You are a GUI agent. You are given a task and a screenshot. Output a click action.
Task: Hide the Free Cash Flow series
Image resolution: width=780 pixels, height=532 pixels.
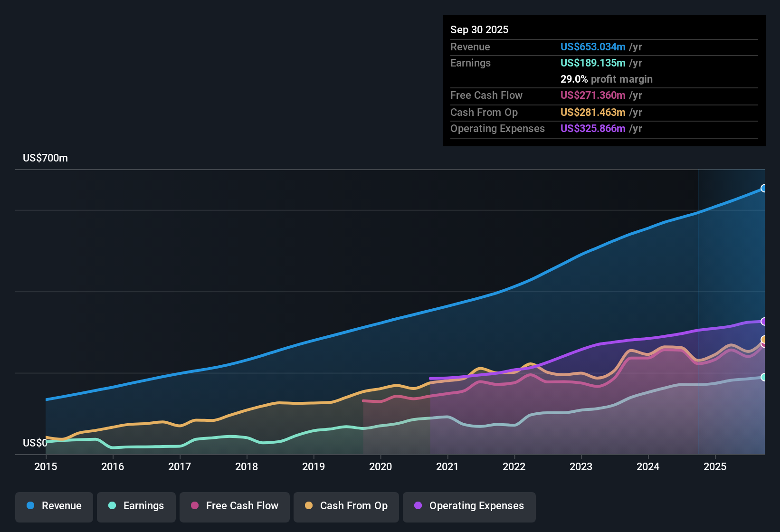click(234, 506)
